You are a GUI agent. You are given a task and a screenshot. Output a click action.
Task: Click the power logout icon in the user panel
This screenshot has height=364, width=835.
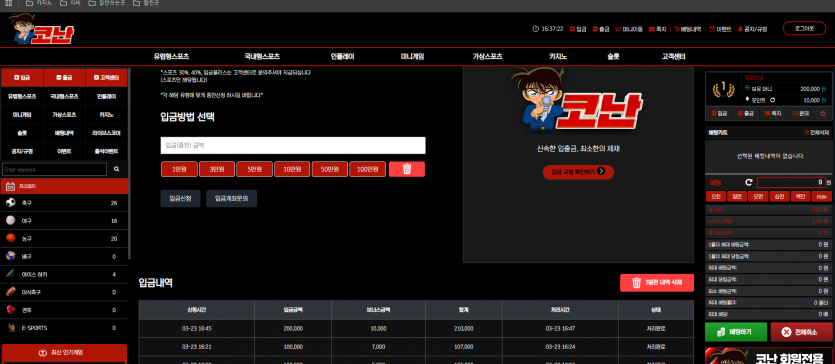(823, 113)
